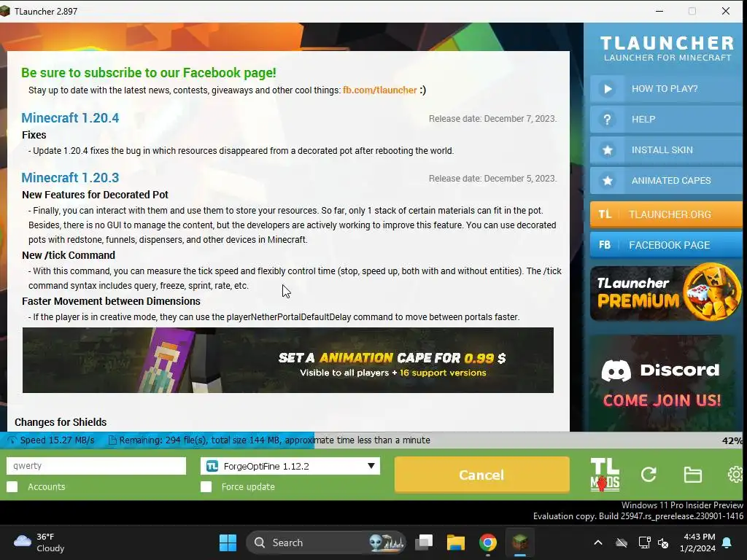Click the muted volume tray icon
747x560 pixels.
click(662, 542)
